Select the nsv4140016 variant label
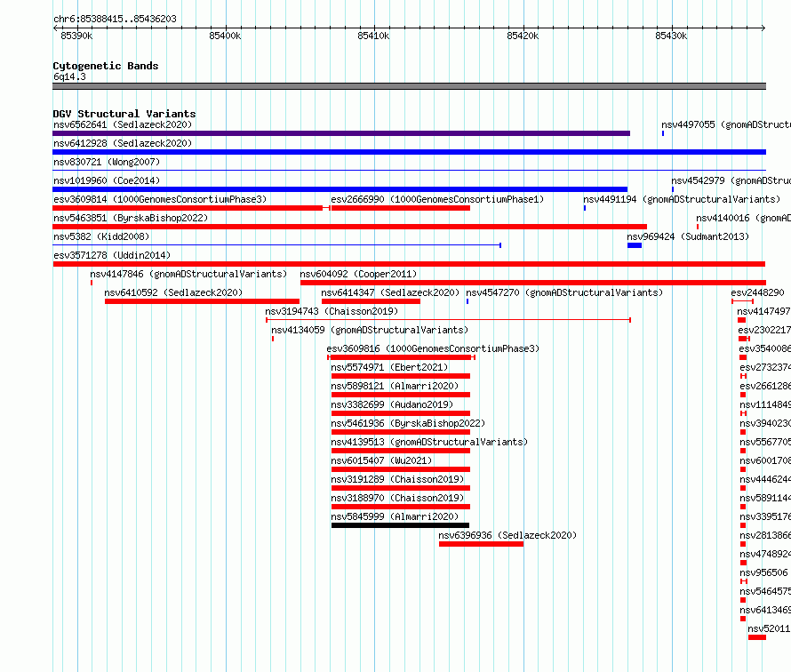This screenshot has width=791, height=672. (x=744, y=218)
